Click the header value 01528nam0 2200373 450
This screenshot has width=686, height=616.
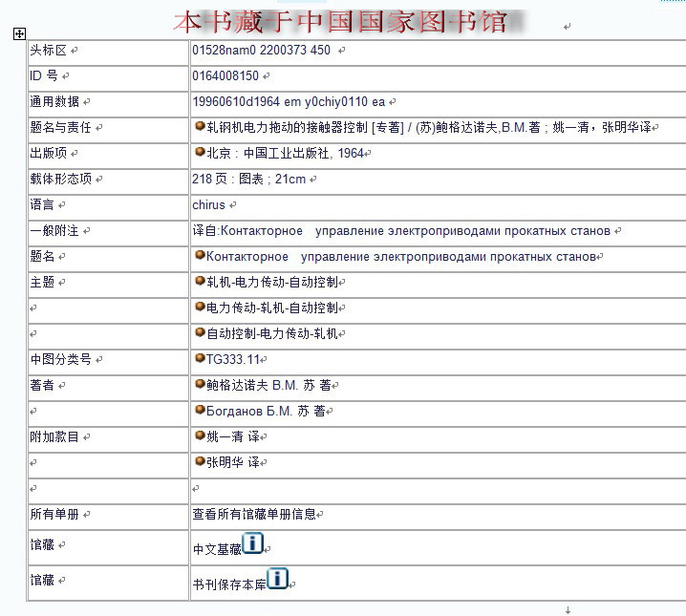[x=261, y=51]
